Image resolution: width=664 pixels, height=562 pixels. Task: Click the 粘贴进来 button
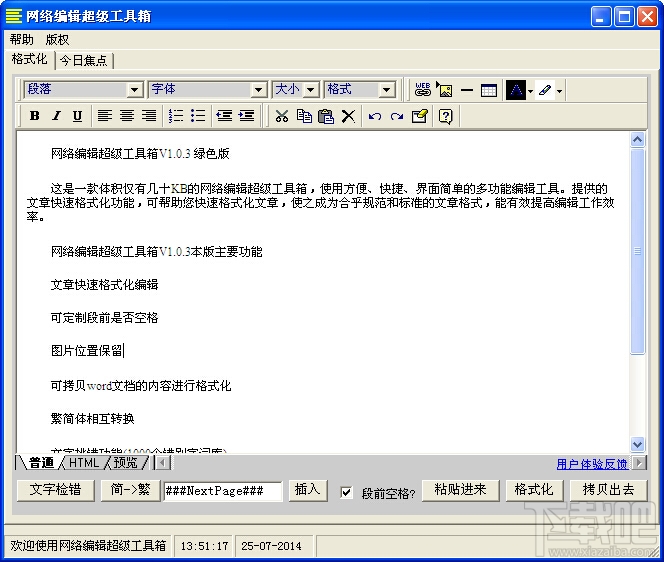tap(460, 490)
